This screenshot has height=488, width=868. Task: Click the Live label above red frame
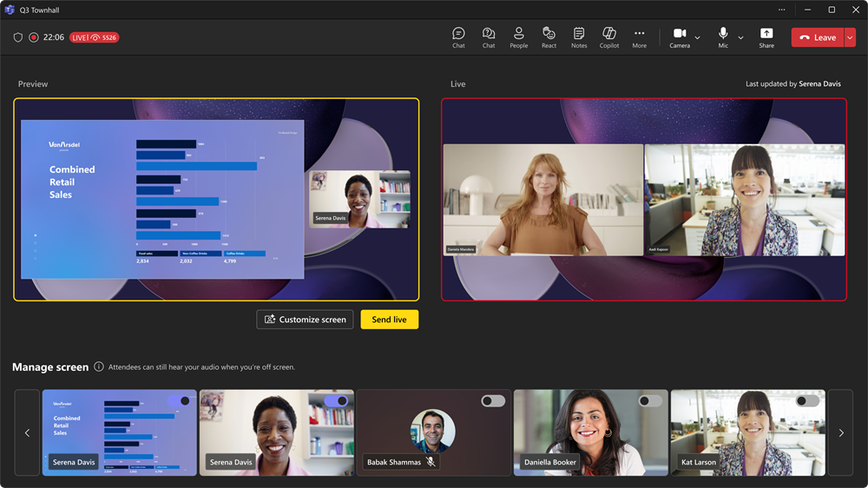pos(457,83)
